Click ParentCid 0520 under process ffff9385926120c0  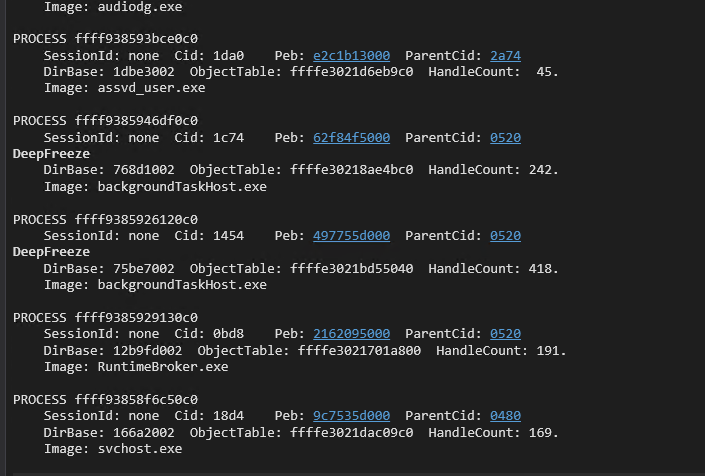pos(505,235)
